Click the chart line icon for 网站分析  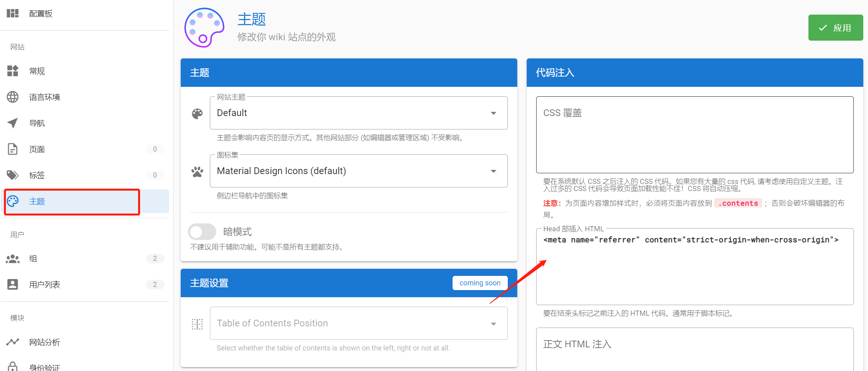tap(13, 342)
